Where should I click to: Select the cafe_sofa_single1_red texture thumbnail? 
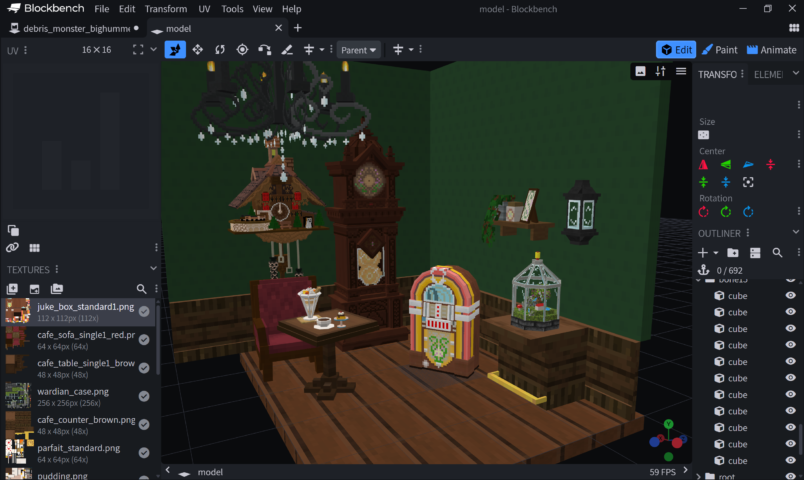pos(16,340)
